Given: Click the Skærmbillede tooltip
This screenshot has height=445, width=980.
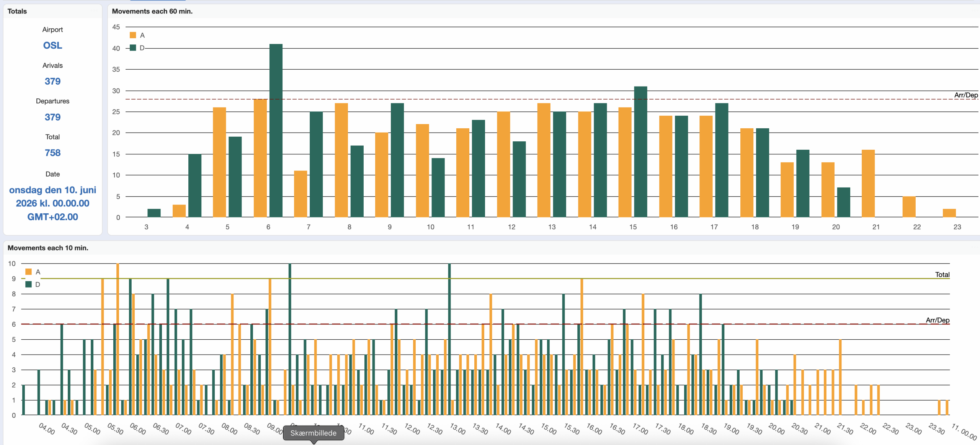Looking at the screenshot, I should click(313, 433).
